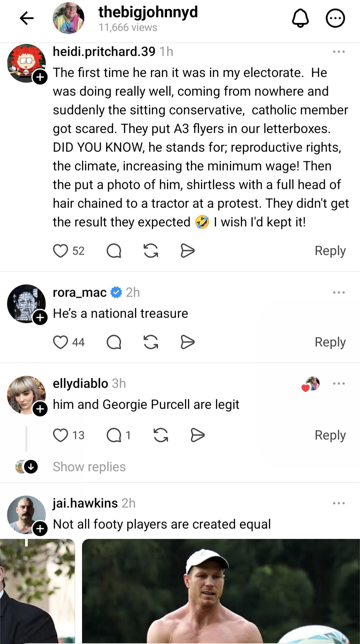Follow rora_mac using avatar plus badge

point(40,318)
